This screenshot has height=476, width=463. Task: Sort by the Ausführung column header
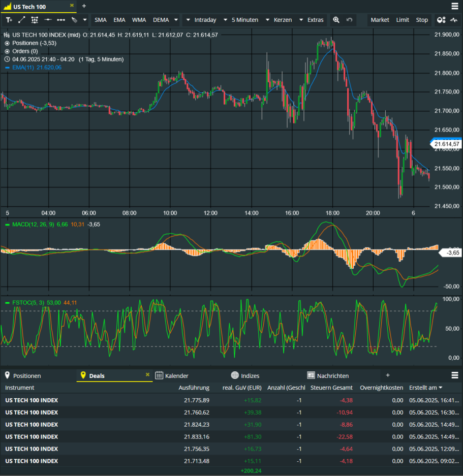tap(194, 388)
